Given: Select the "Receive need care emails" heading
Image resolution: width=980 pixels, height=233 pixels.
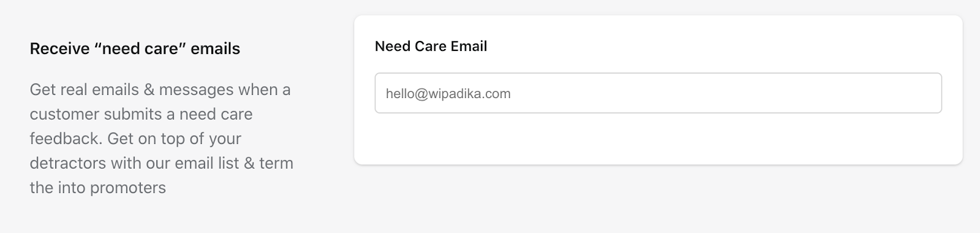Looking at the screenshot, I should point(135,48).
